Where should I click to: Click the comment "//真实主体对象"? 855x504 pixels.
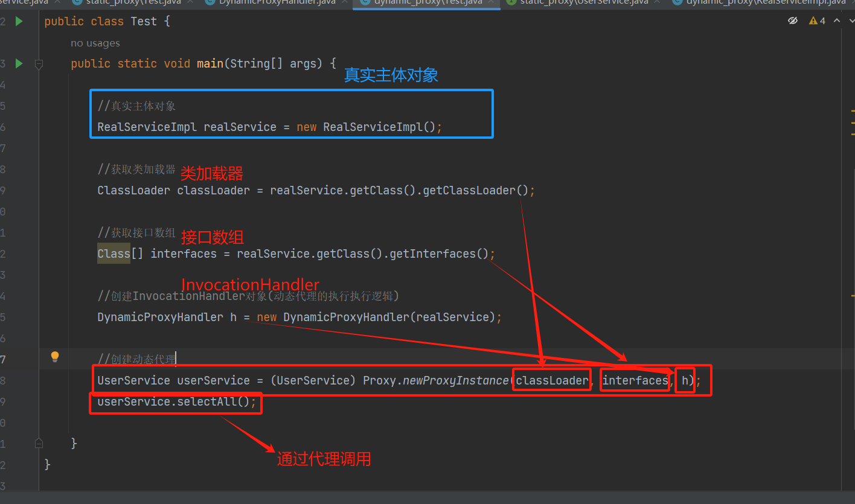tap(137, 106)
